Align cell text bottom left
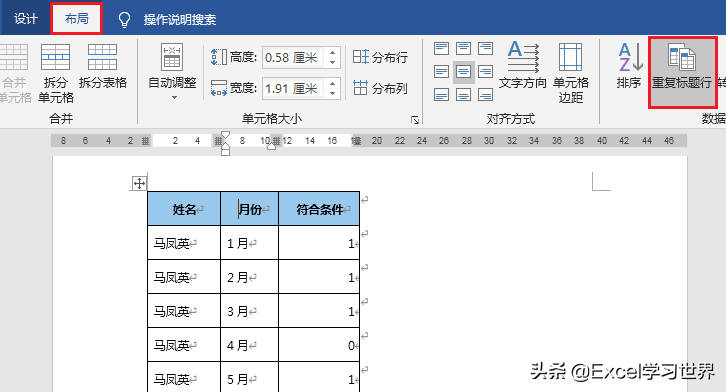 pos(441,95)
